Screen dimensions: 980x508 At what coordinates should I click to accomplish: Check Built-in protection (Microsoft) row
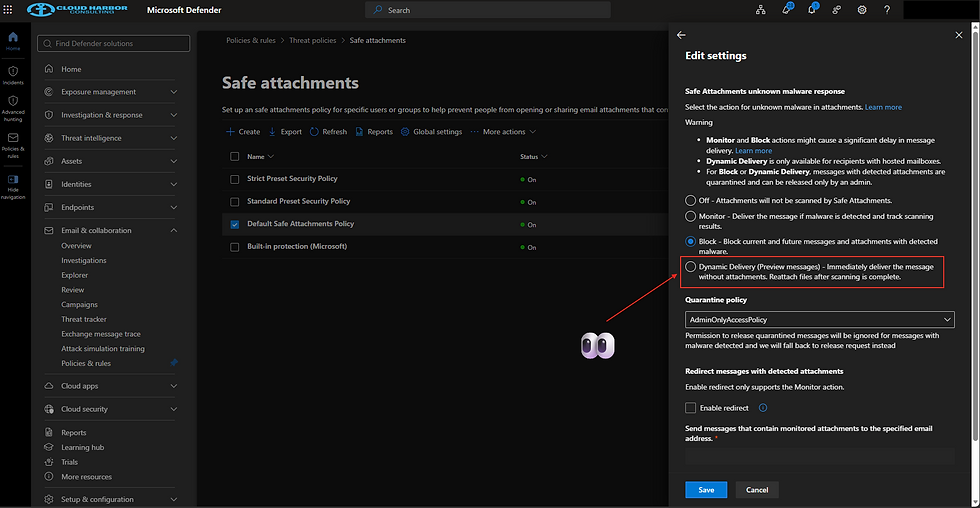234,247
